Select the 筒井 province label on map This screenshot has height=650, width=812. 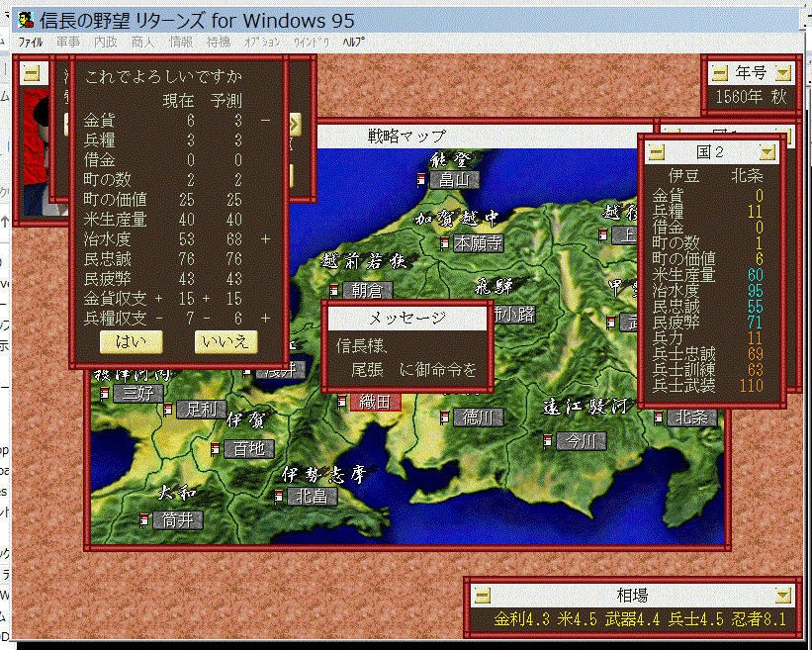point(178,519)
